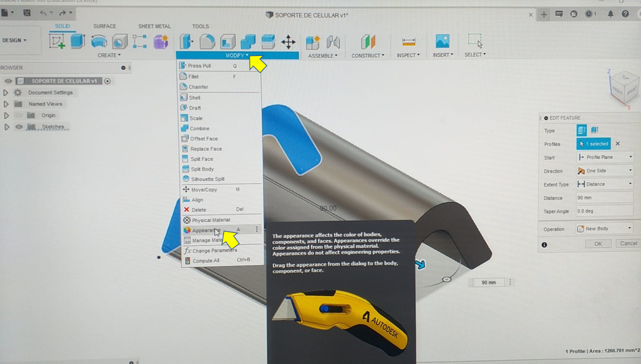Click the Move/Copy arrows toolbar icon
This screenshot has width=641, height=364.
click(x=289, y=42)
